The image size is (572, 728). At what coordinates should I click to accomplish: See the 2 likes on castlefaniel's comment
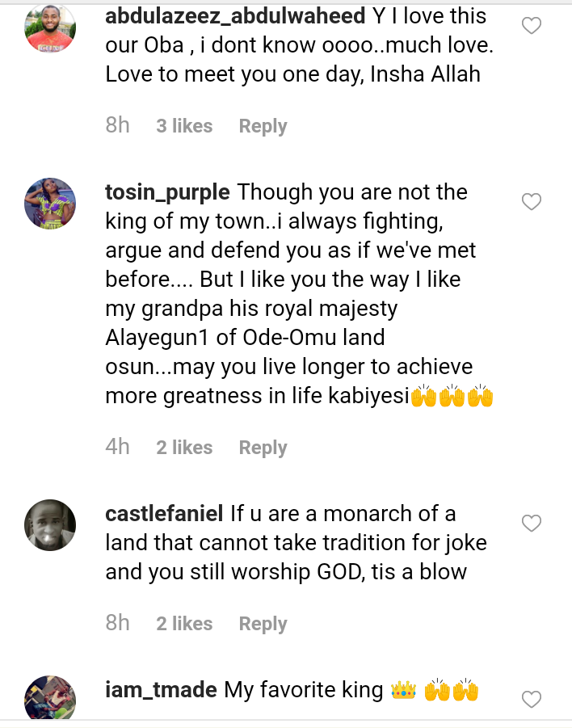click(x=184, y=624)
